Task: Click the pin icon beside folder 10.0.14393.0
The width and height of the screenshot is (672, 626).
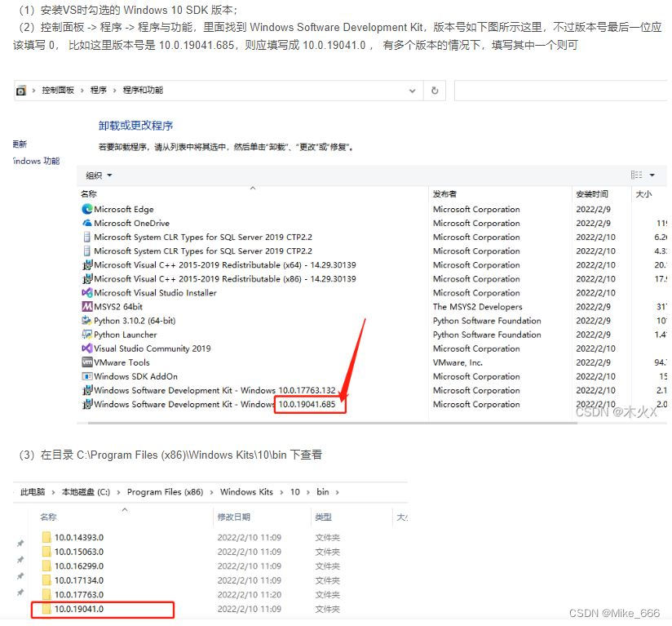Action: [x=20, y=544]
